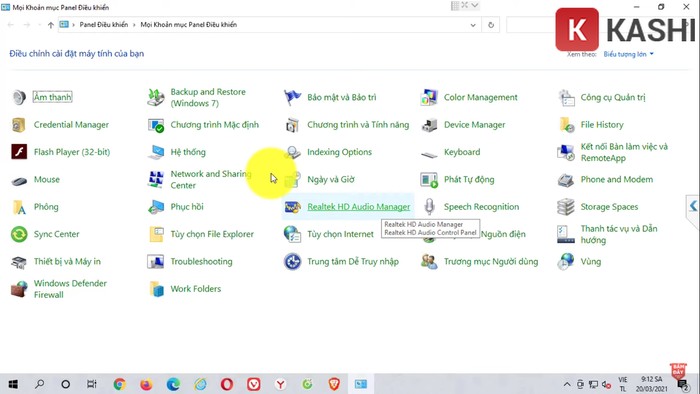
Task: Open the Speech Recognition microphone icon
Action: point(429,207)
